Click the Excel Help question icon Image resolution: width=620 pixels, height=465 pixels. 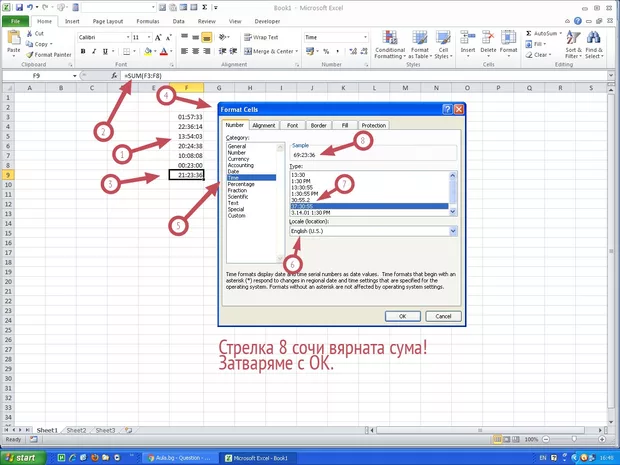pyautogui.click(x=578, y=21)
